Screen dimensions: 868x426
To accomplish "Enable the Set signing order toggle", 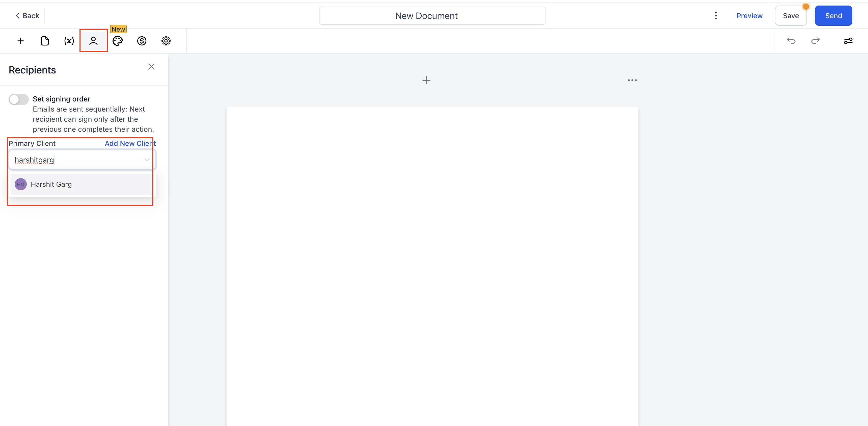I will pos(18,99).
